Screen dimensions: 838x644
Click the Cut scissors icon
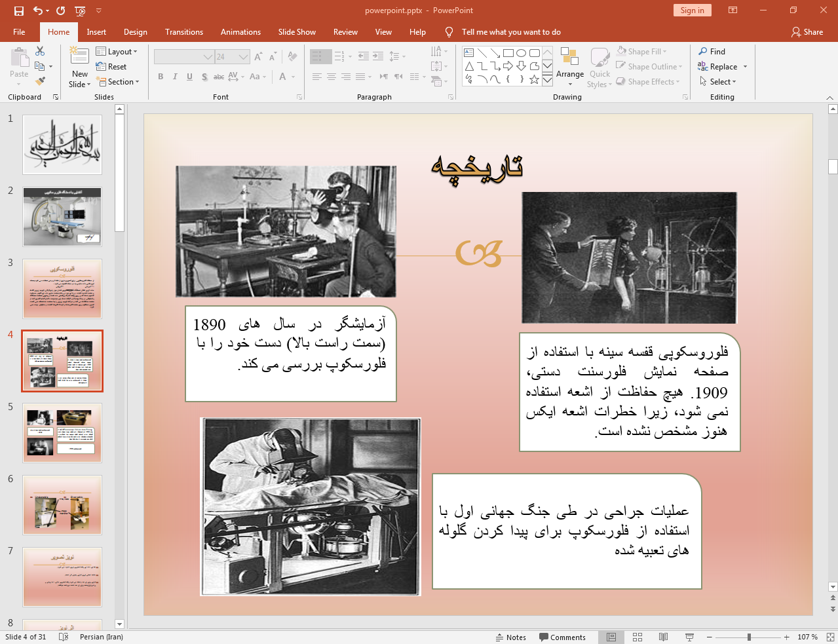[40, 51]
